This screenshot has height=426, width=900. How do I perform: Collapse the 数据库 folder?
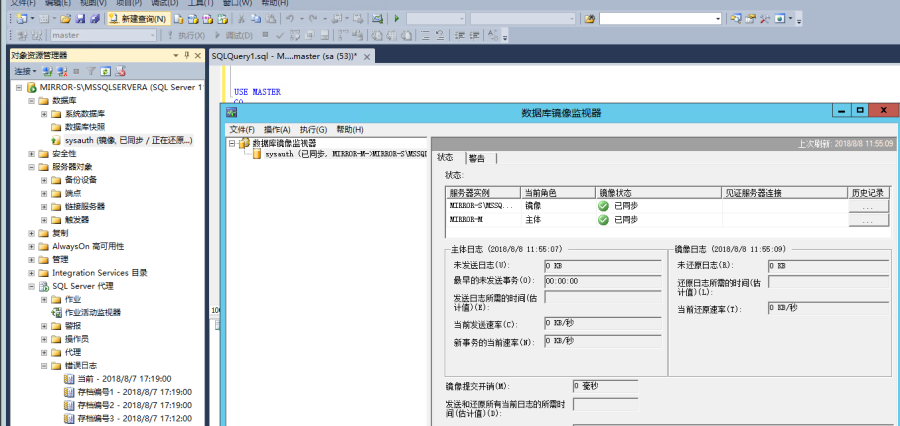pyautogui.click(x=31, y=100)
